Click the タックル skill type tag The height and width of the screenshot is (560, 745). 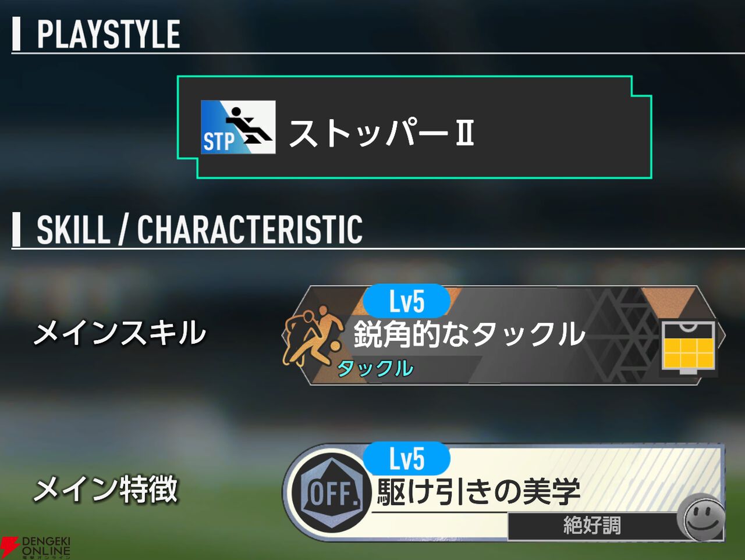click(x=375, y=369)
